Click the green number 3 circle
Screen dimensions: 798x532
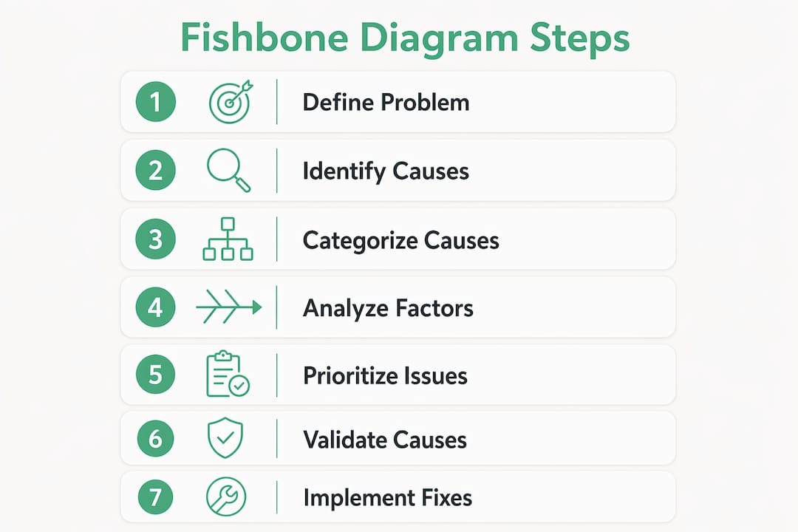[x=156, y=239]
